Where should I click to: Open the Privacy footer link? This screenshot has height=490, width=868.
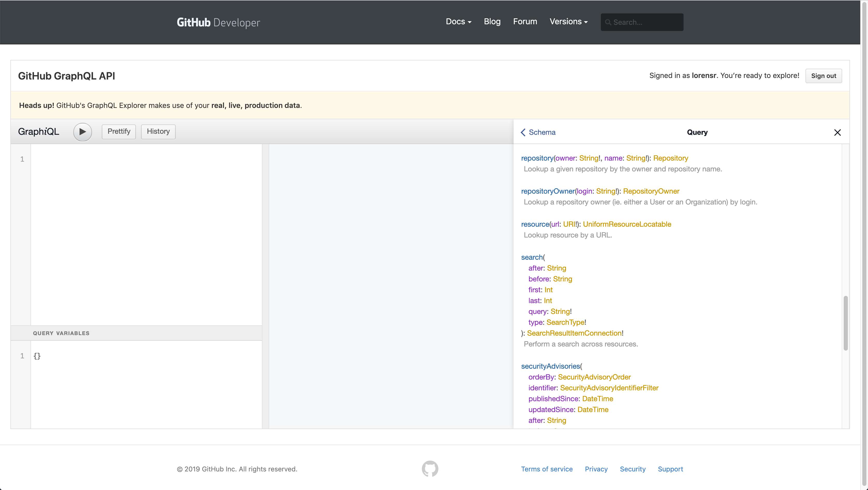pyautogui.click(x=596, y=469)
